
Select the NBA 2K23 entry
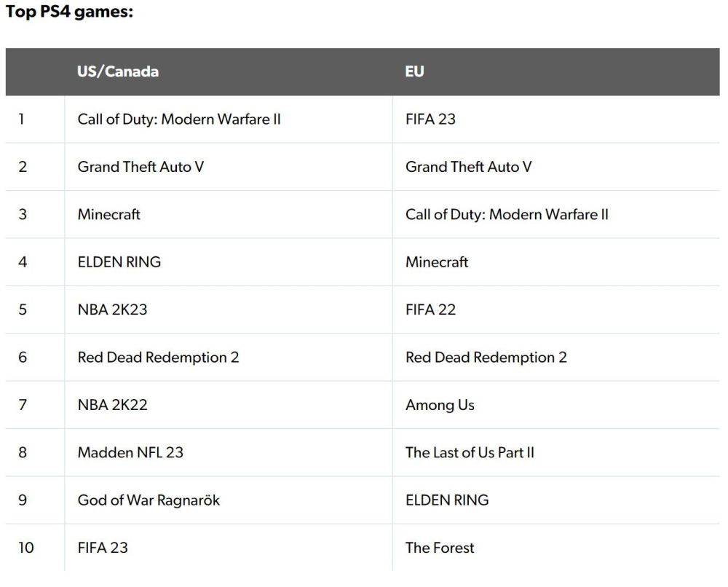pos(112,310)
